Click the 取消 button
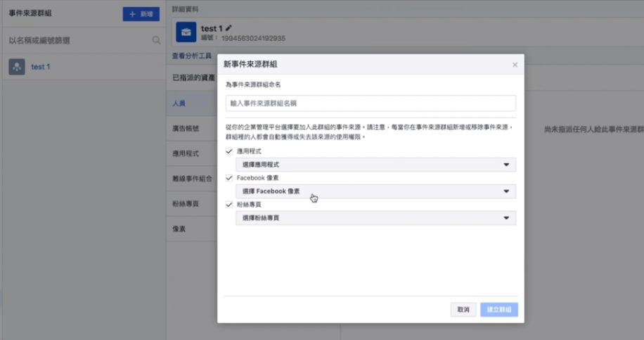 463,310
